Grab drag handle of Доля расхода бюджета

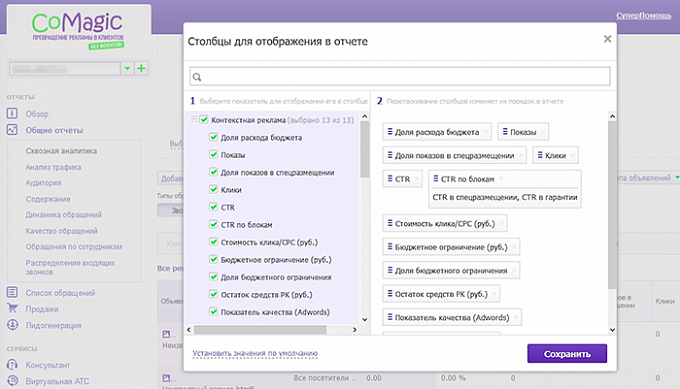coord(390,131)
